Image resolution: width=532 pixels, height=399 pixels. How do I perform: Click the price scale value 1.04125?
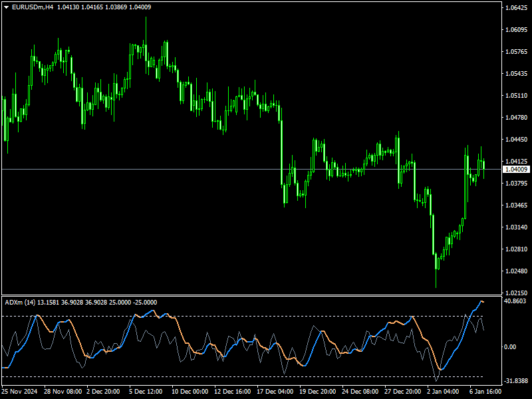[x=517, y=162]
